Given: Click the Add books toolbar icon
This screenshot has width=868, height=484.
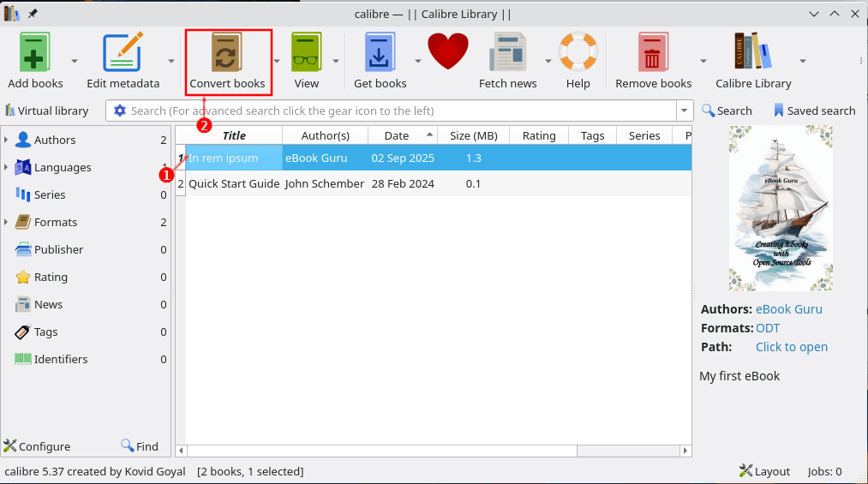Looking at the screenshot, I should pyautogui.click(x=35, y=53).
